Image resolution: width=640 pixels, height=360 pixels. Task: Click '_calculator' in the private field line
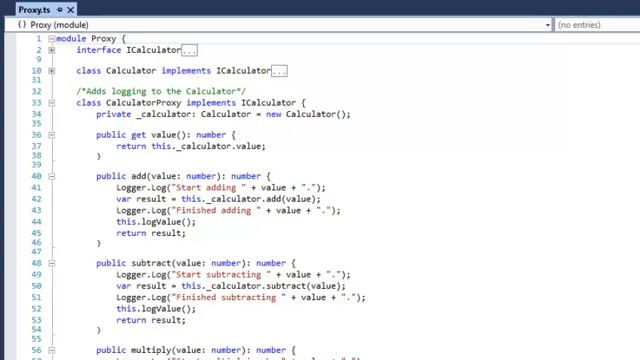tap(163, 114)
